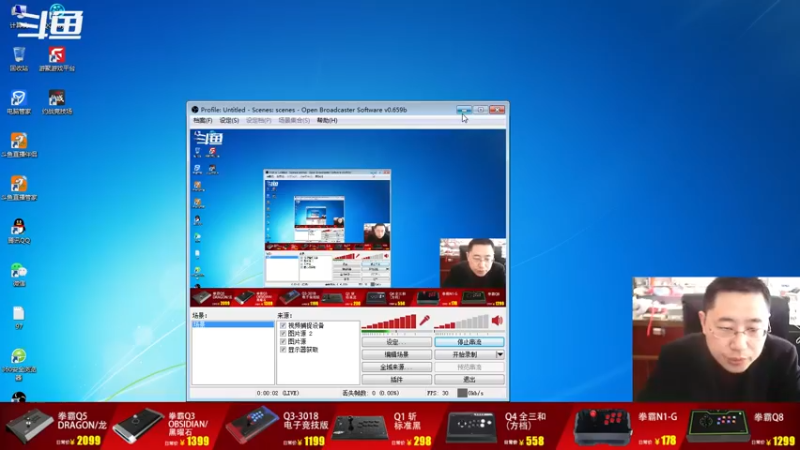
Task: Toggle the 视频捕捉设备 source checkbox
Action: pos(283,326)
